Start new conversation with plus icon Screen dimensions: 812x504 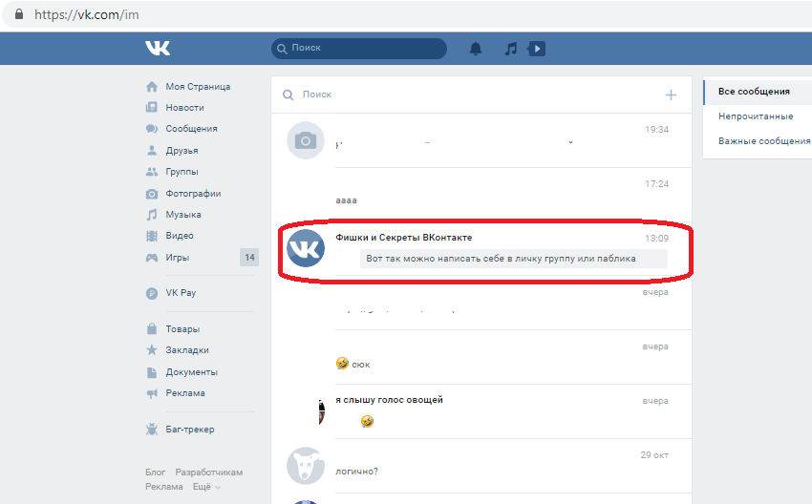click(x=671, y=94)
